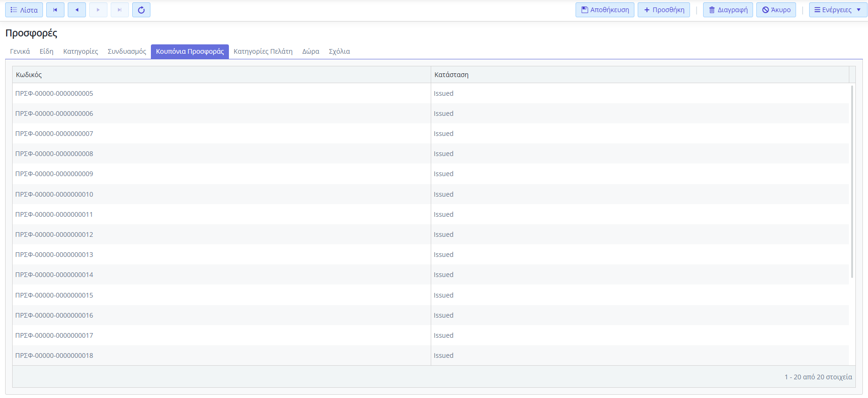This screenshot has width=868, height=398.
Task: Select coupon row ΠΡΣΦ-00000-0000000010
Action: click(54, 194)
